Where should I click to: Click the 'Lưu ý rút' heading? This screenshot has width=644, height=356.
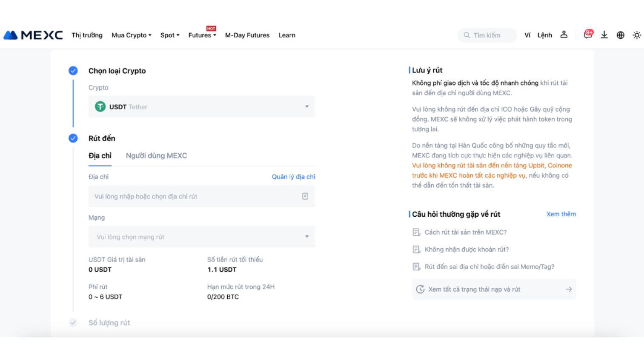coord(427,70)
